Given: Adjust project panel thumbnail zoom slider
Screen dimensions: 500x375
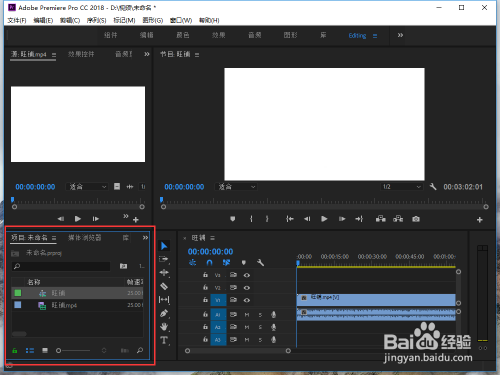Looking at the screenshot, I should [x=73, y=350].
